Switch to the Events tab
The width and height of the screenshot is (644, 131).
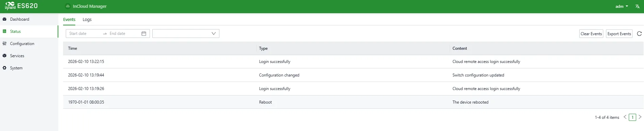pos(69,20)
